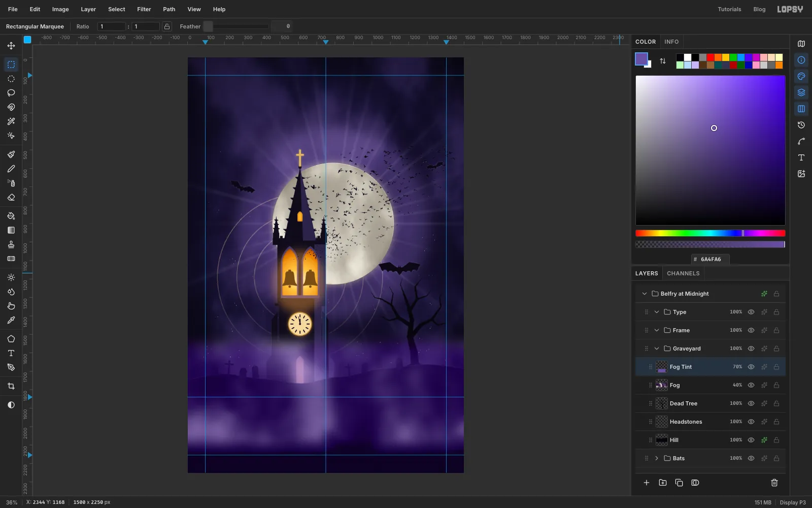Switch to the Channels tab
The width and height of the screenshot is (812, 508).
click(683, 273)
